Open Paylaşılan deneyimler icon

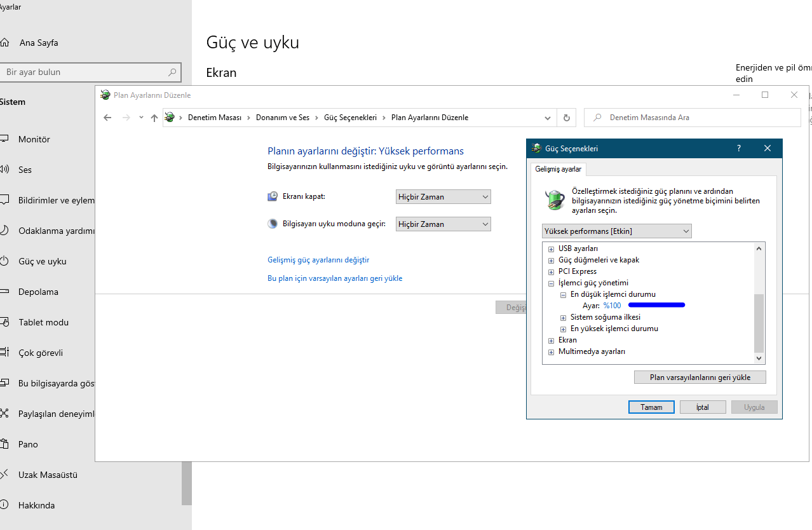[x=4, y=414]
